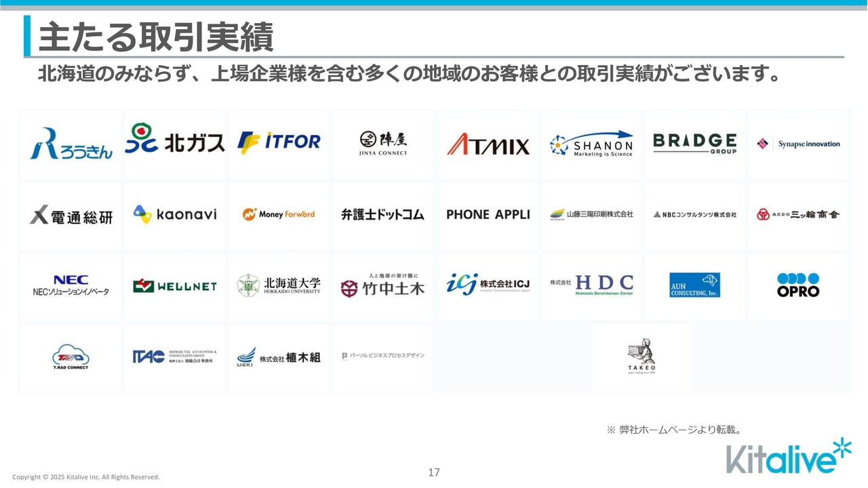Screen dimensions: 868x488
Task: Click the Copyright © 2025 Kitalive Inc. footer
Action: (86, 477)
